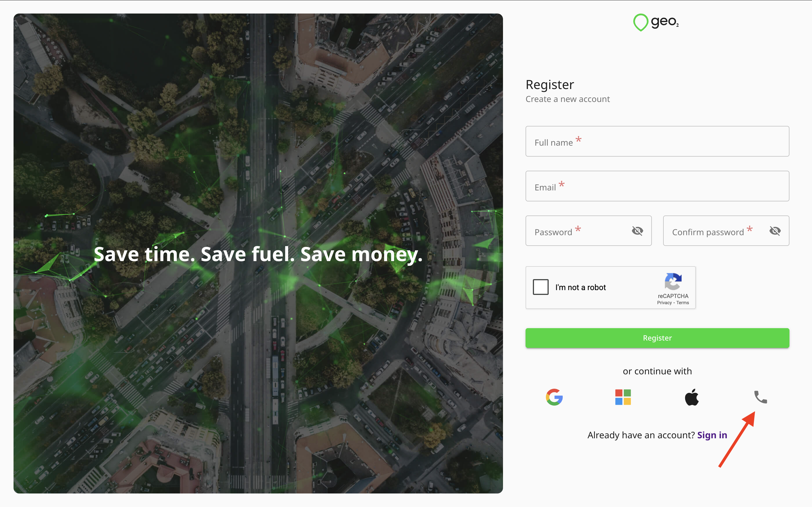Screen dimensions: 812x507
Task: Continue with Google sign-up icon
Action: pos(554,397)
